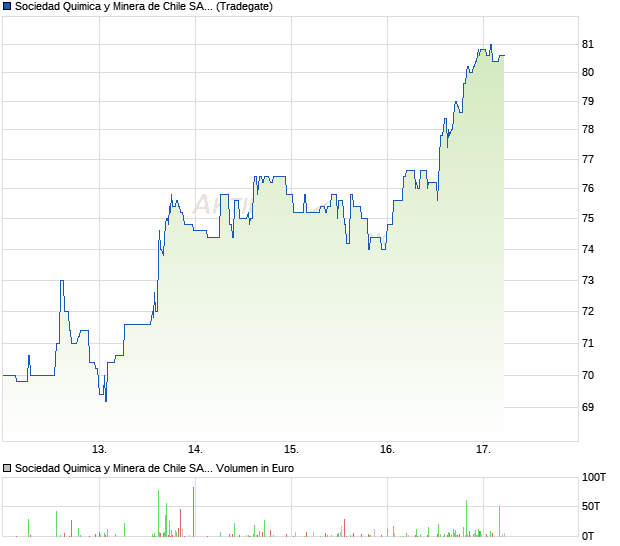The width and height of the screenshot is (620, 546).
Task: Click the x-axis date label 16.
Action: pyautogui.click(x=387, y=450)
